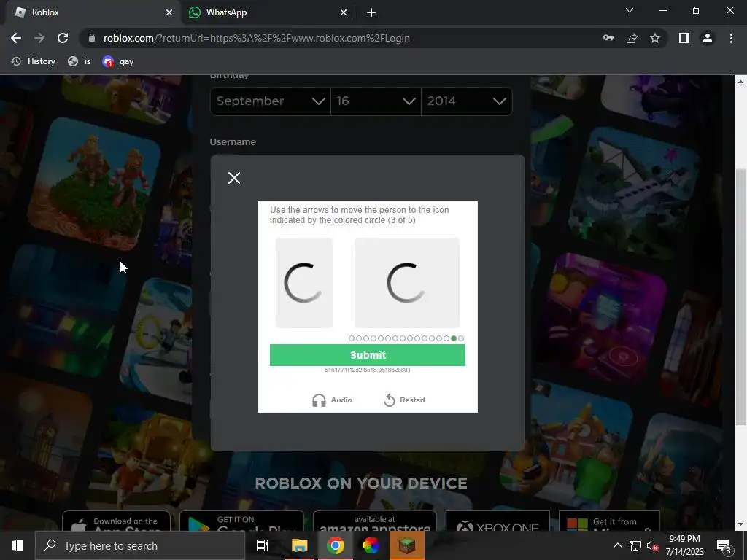Screen dimensions: 747x560
Task: Show hidden system tray icons
Action: coord(617,545)
